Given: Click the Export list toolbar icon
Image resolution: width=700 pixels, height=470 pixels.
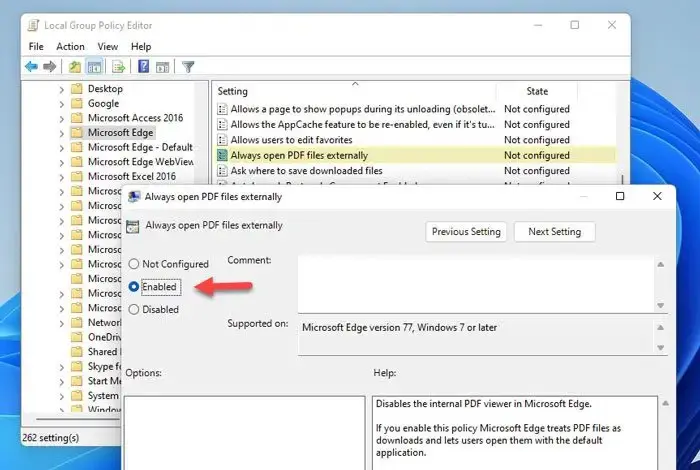Looking at the screenshot, I should 118,67.
